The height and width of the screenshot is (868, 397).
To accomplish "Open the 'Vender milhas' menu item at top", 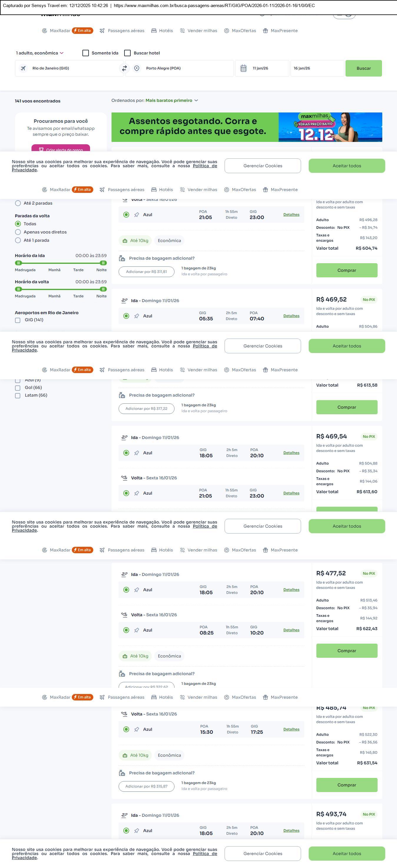I will [x=199, y=31].
